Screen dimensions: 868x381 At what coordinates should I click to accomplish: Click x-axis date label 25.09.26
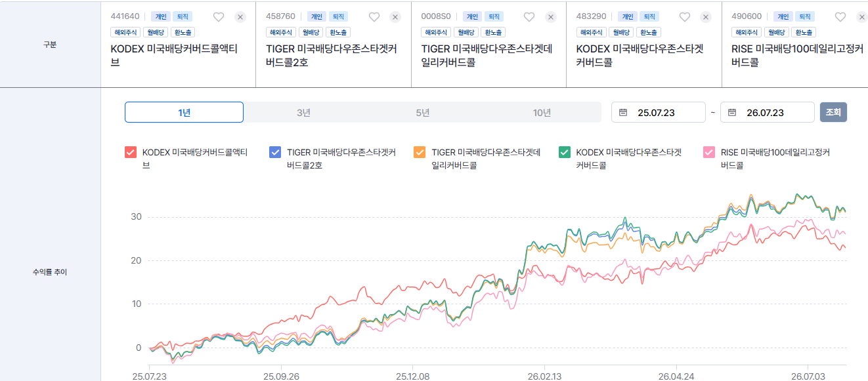tap(281, 376)
